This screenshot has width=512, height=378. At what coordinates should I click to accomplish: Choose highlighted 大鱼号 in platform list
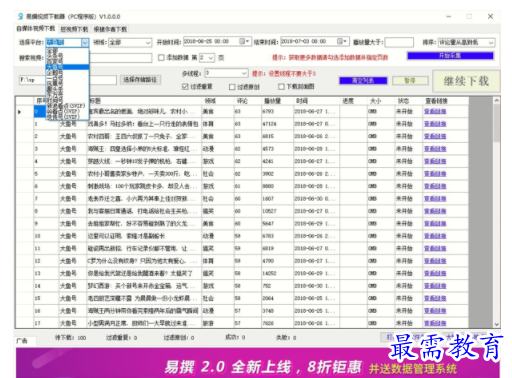[x=67, y=67]
